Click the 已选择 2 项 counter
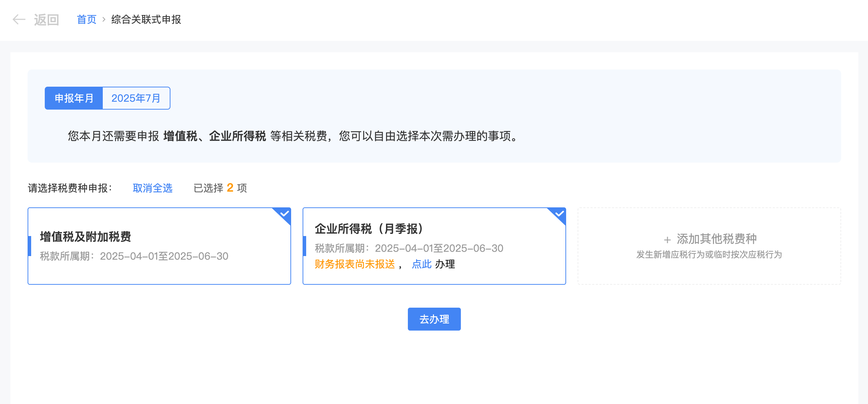 220,188
